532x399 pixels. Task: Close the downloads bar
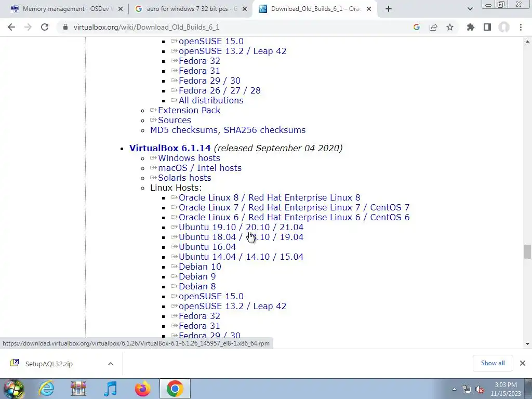[x=523, y=363]
